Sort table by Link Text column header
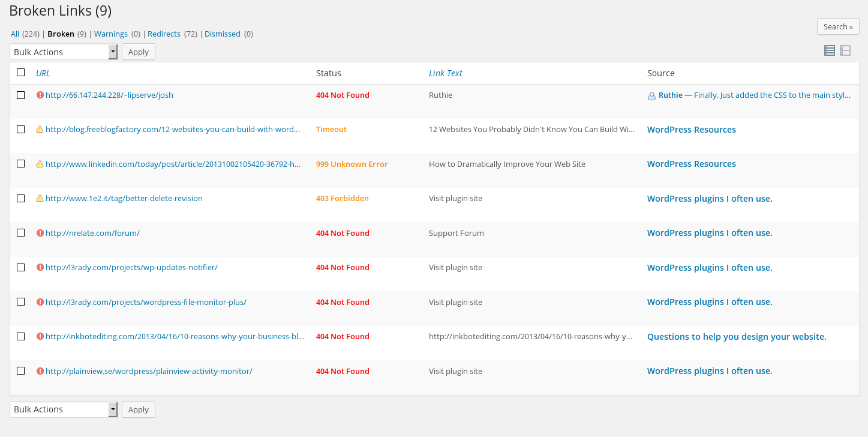The image size is (868, 437). (x=446, y=73)
